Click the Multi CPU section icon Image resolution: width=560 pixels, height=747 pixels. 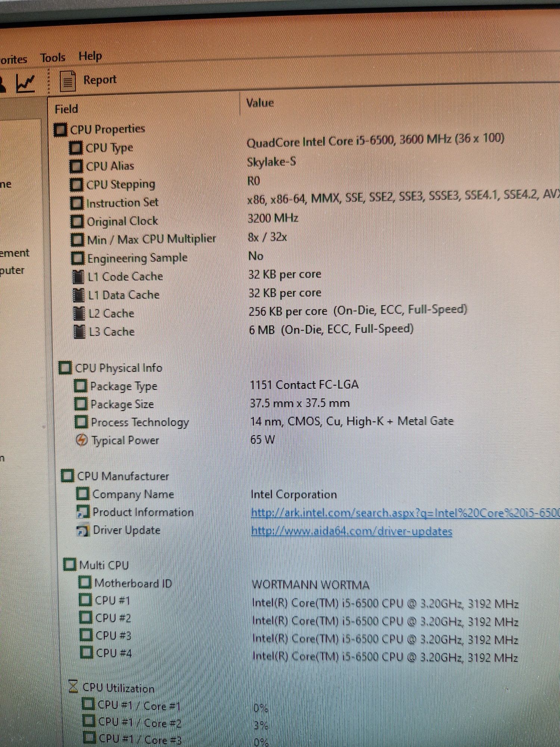[x=69, y=564]
